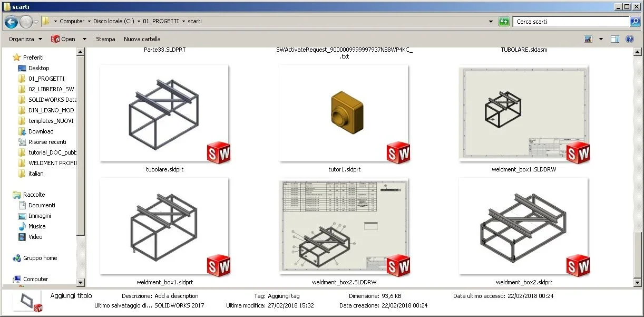Click the help question mark icon
This screenshot has height=317, width=644.
[629, 39]
